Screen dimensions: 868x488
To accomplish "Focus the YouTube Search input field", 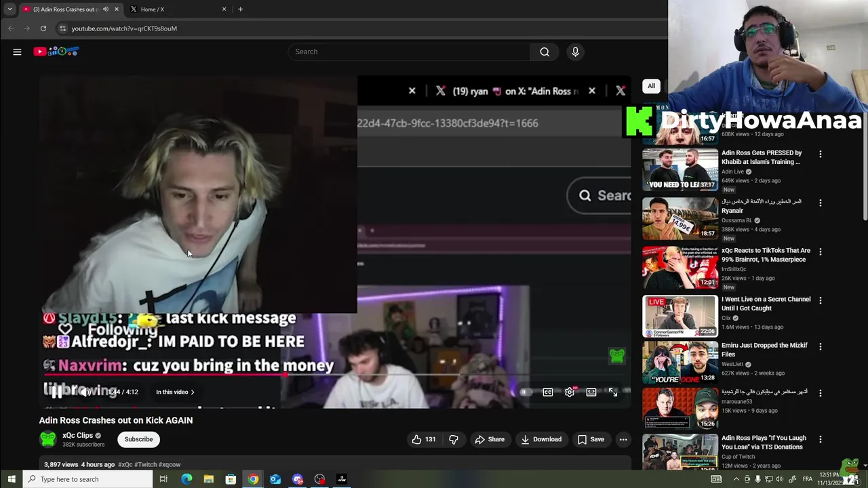I will 409,52.
